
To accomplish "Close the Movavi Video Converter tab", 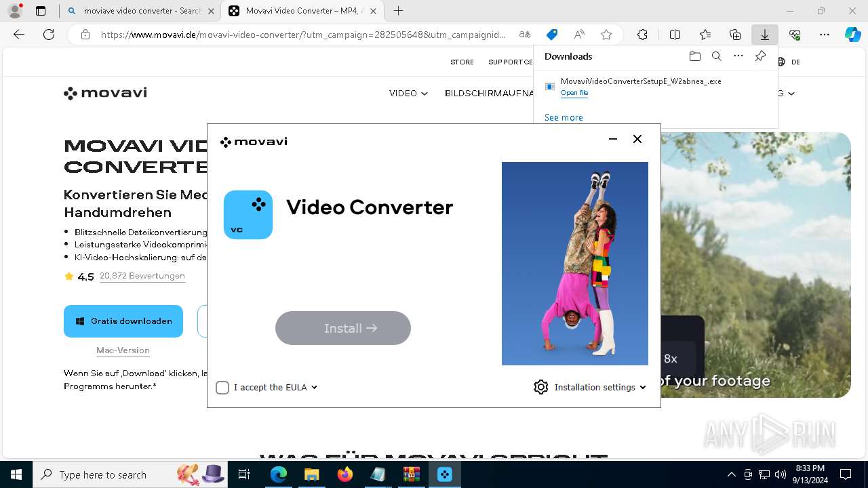I will click(373, 11).
